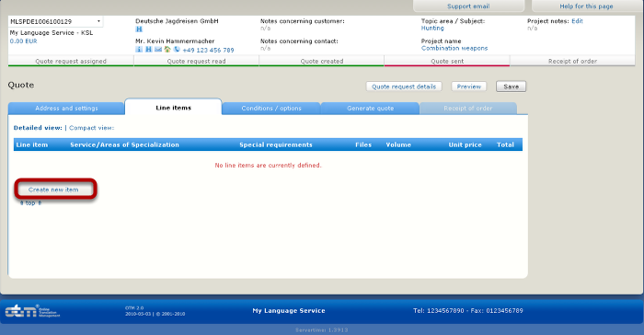Open Quote request details

pos(404,87)
